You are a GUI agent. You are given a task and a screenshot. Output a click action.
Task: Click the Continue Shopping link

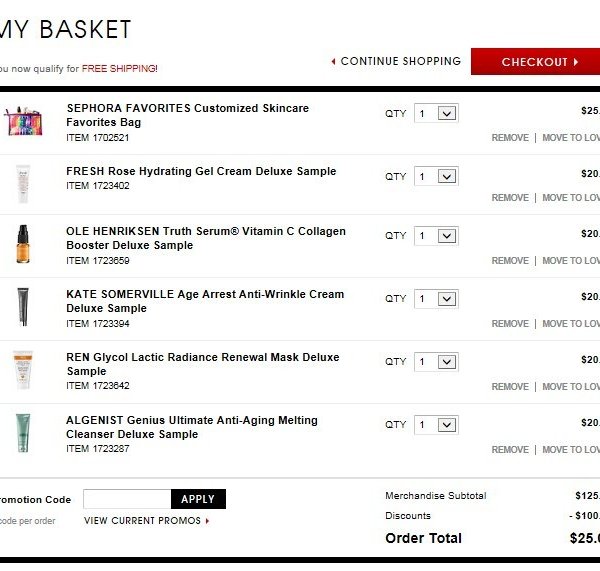(396, 62)
